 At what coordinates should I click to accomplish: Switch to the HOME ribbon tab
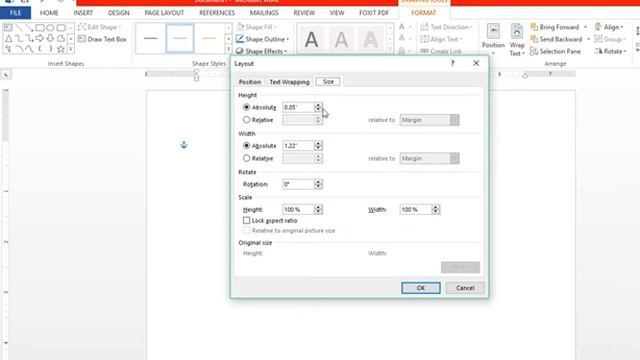(x=49, y=13)
